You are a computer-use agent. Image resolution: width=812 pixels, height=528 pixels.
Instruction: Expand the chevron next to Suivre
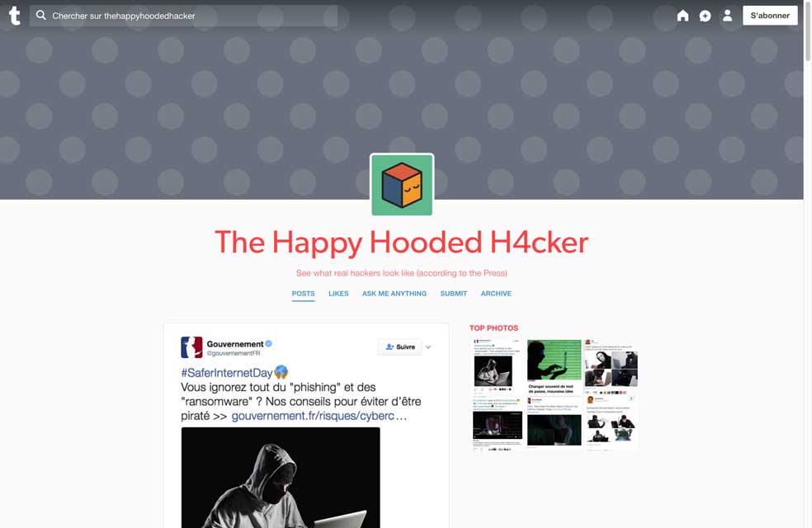coord(428,346)
